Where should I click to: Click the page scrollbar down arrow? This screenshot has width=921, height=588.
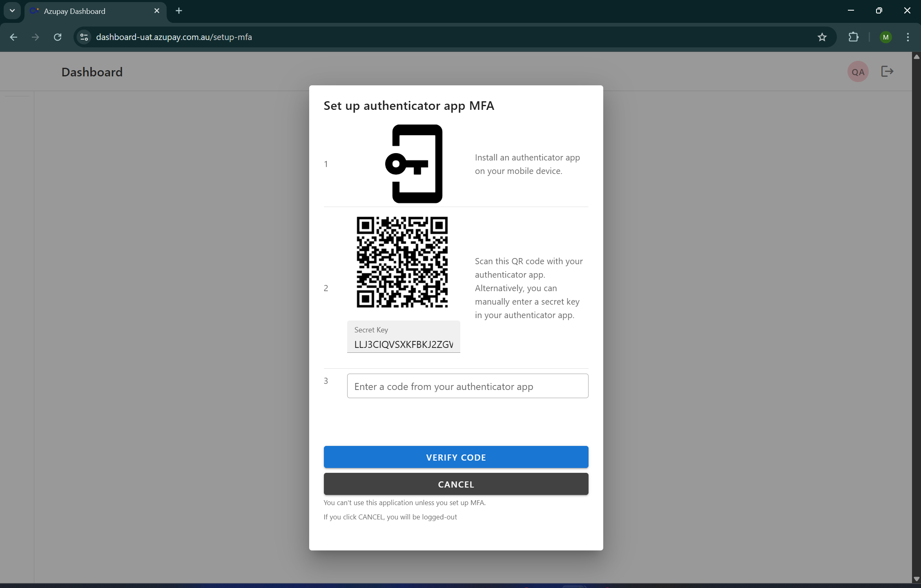(917, 579)
